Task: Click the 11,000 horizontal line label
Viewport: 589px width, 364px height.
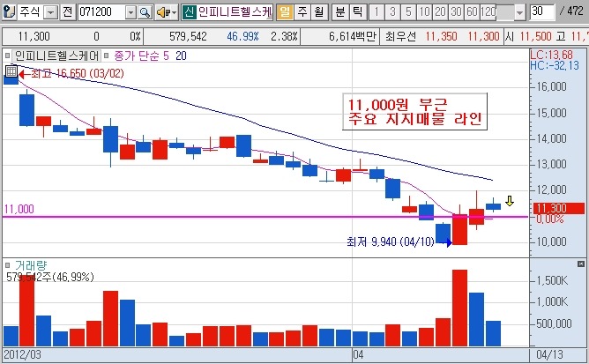Action: [x=19, y=209]
